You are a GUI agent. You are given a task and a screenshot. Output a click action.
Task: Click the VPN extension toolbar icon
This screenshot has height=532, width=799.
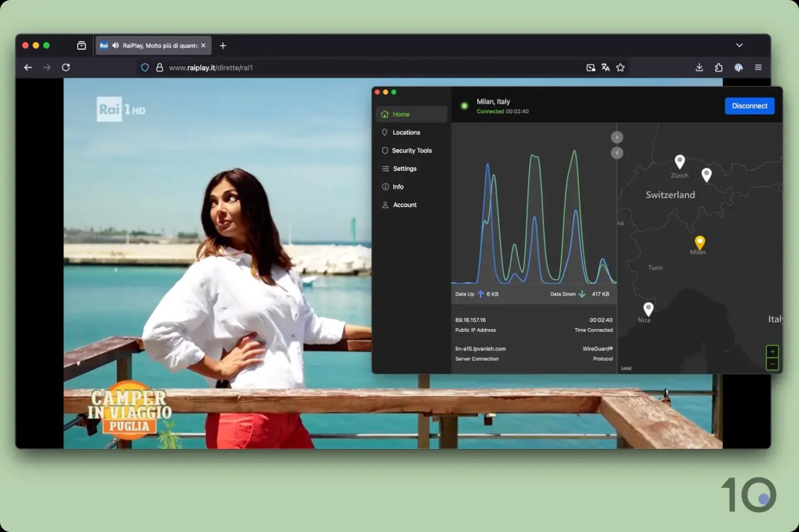pyautogui.click(x=739, y=68)
